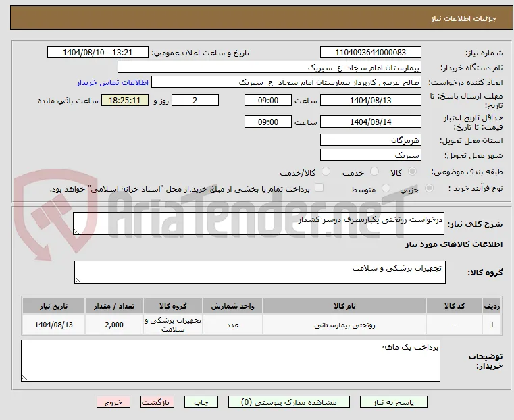Screen dimensions: 514x420
Task: Click the request creator name field
Action: pyautogui.click(x=286, y=82)
